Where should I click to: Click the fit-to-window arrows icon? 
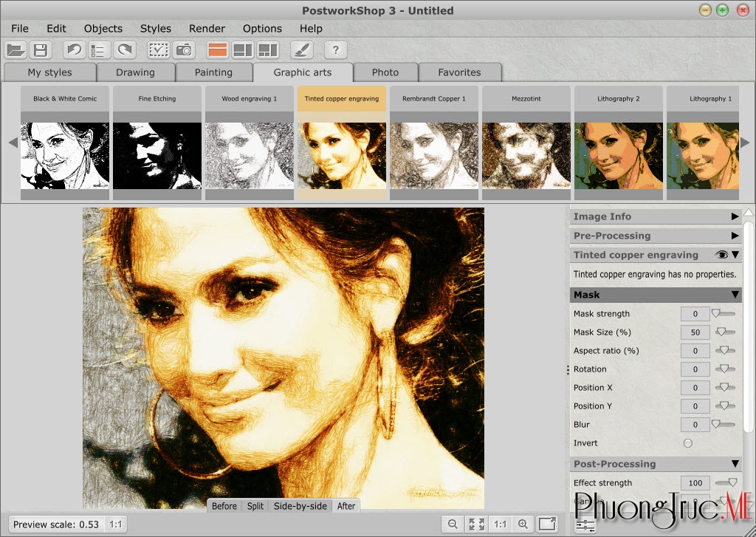coord(476,524)
